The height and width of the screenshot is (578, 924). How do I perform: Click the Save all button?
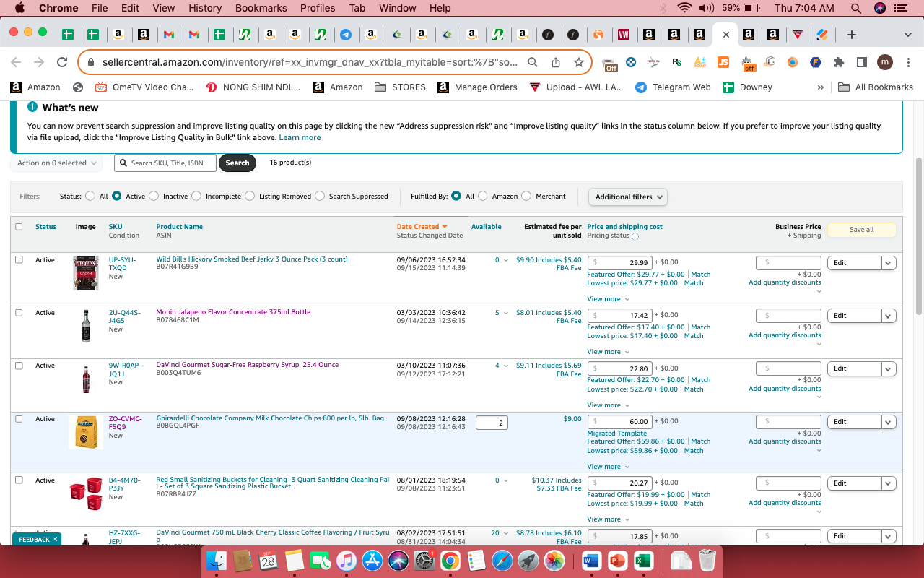[861, 230]
